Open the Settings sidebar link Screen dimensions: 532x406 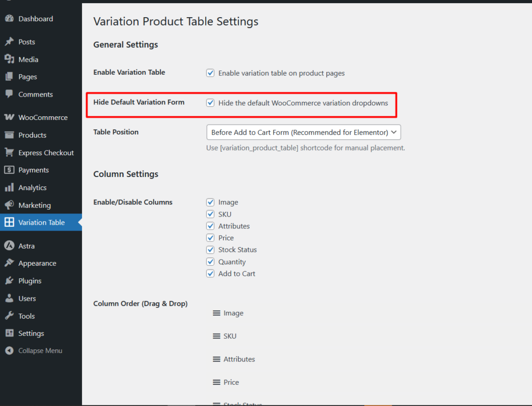tap(31, 333)
